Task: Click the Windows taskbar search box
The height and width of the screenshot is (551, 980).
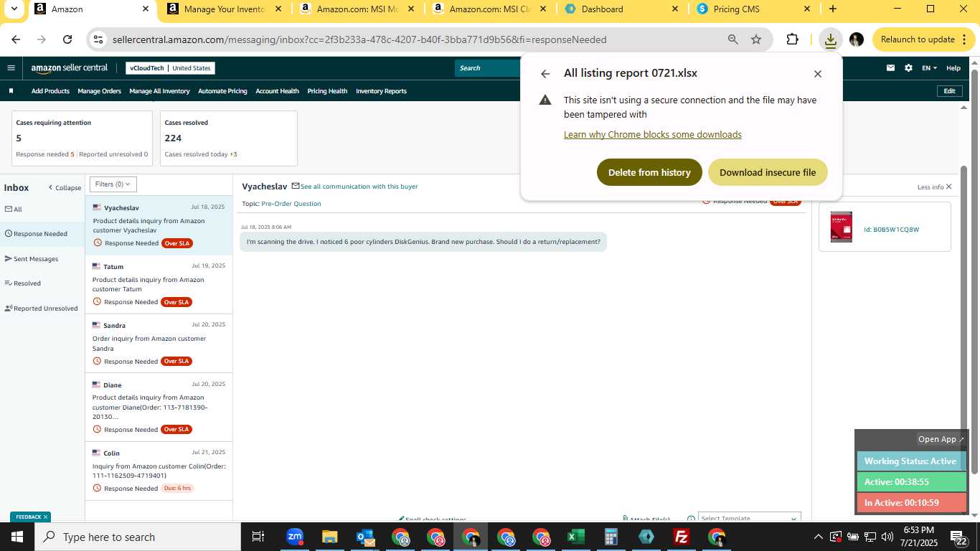Action: click(x=137, y=537)
